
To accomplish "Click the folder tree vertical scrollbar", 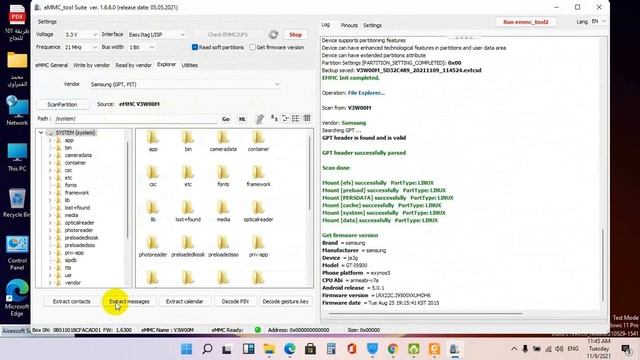I will (128, 190).
